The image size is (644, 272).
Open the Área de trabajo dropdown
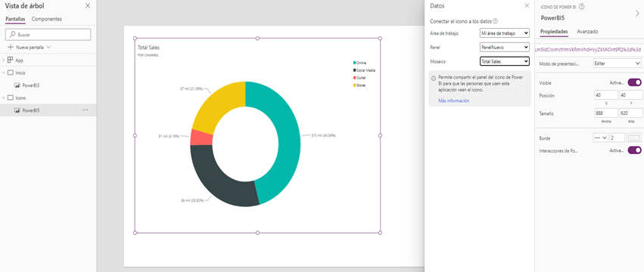click(505, 32)
